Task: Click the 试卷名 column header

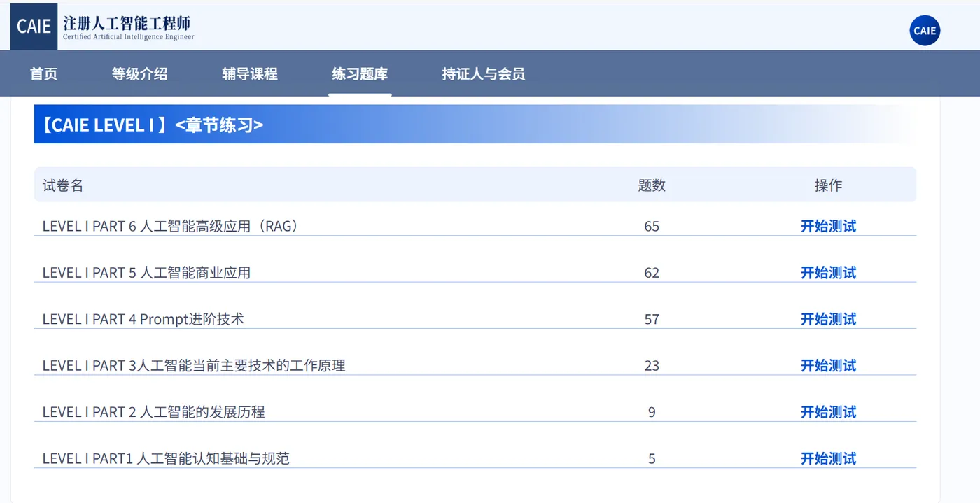Action: tap(62, 185)
